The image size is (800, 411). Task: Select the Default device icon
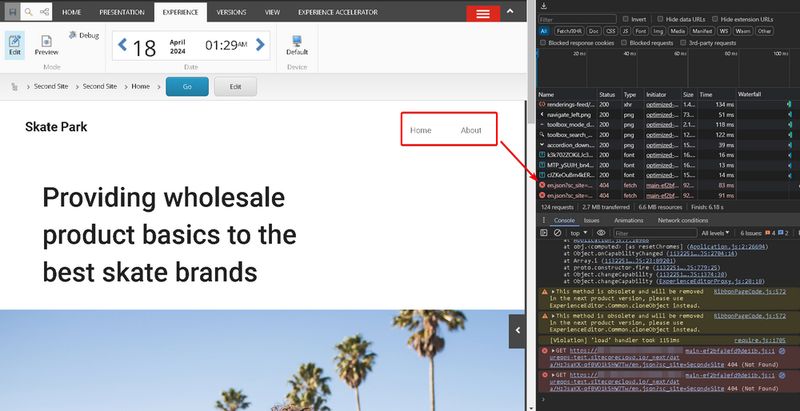[x=297, y=44]
